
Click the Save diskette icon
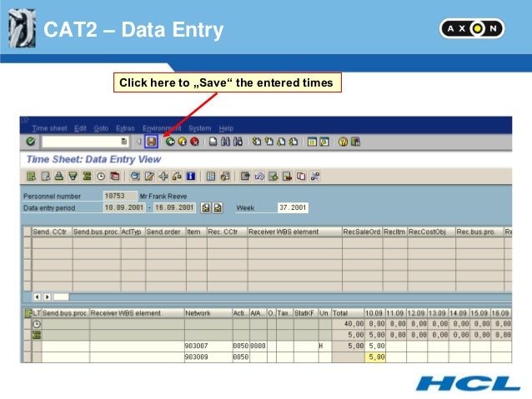[151, 142]
